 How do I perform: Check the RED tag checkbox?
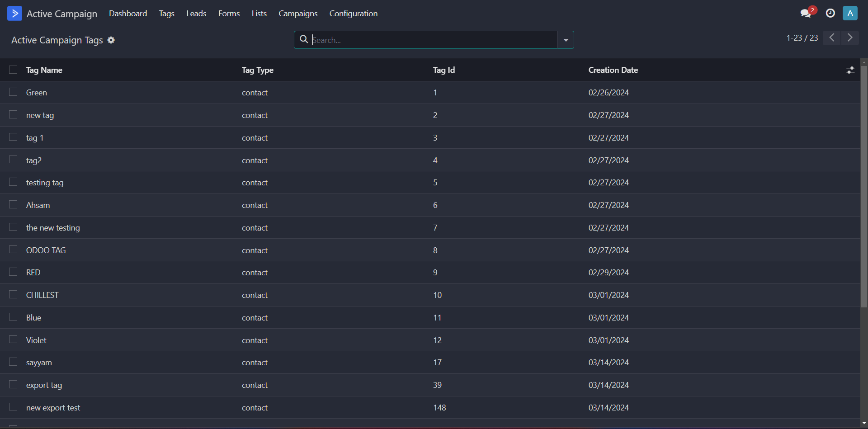tap(13, 272)
